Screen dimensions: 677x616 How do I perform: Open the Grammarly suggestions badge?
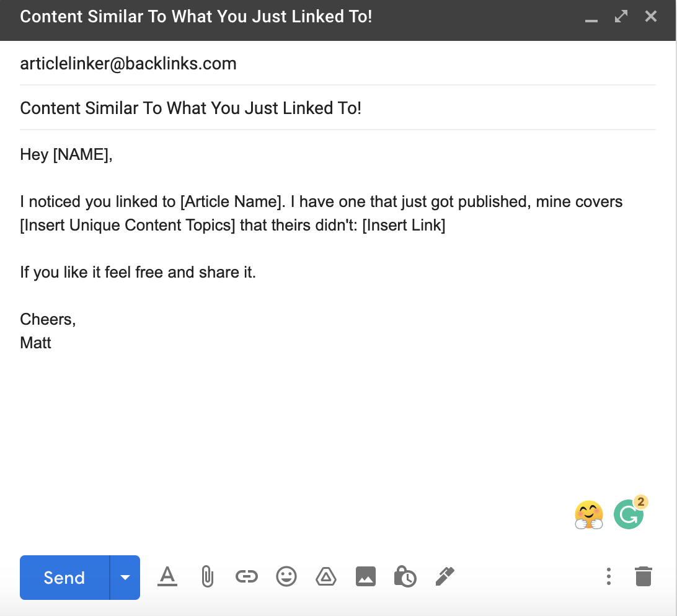click(629, 513)
